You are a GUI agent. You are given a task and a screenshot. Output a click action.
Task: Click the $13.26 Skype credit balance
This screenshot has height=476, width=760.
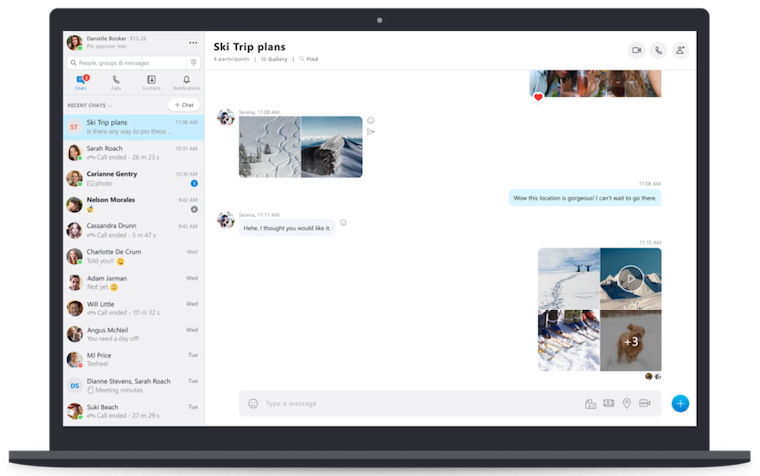138,38
